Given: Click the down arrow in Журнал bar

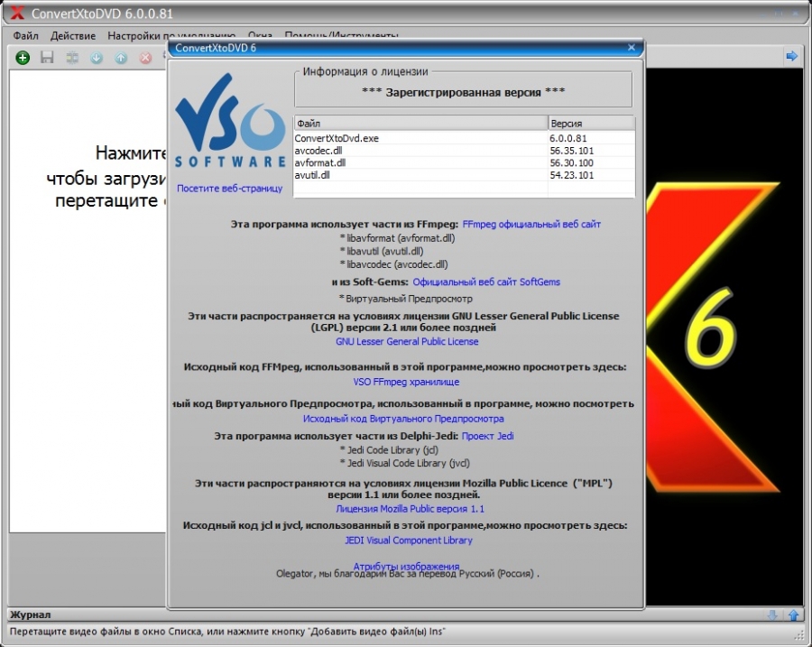Looking at the screenshot, I should [x=772, y=615].
